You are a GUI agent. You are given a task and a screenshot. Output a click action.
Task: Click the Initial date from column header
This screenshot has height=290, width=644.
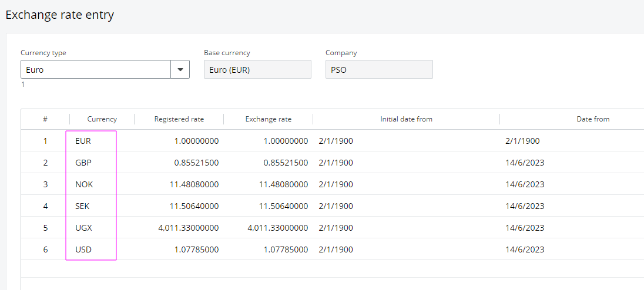tap(406, 119)
